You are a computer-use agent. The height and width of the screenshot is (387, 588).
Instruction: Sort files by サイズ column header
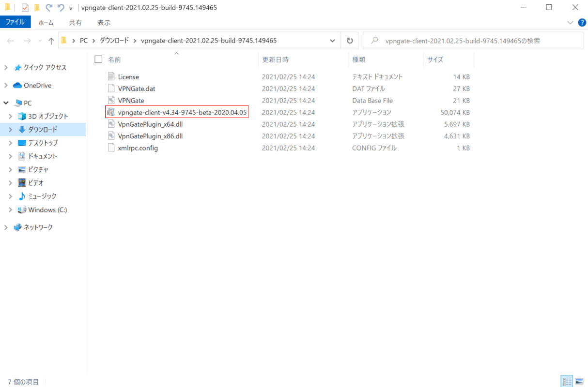click(434, 60)
